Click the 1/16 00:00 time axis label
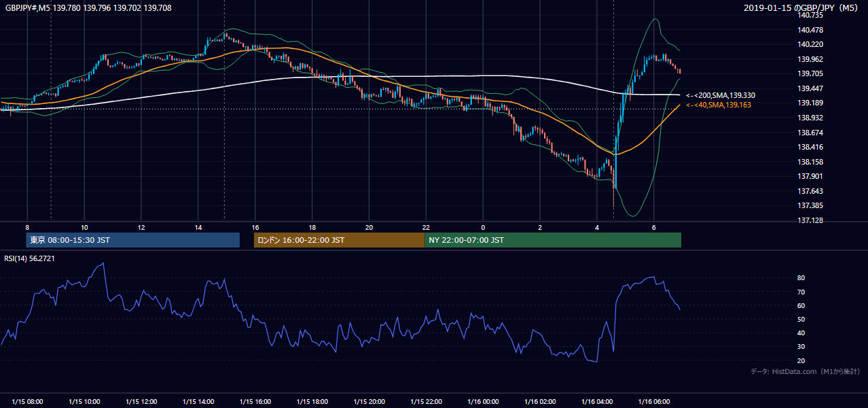 483,402
